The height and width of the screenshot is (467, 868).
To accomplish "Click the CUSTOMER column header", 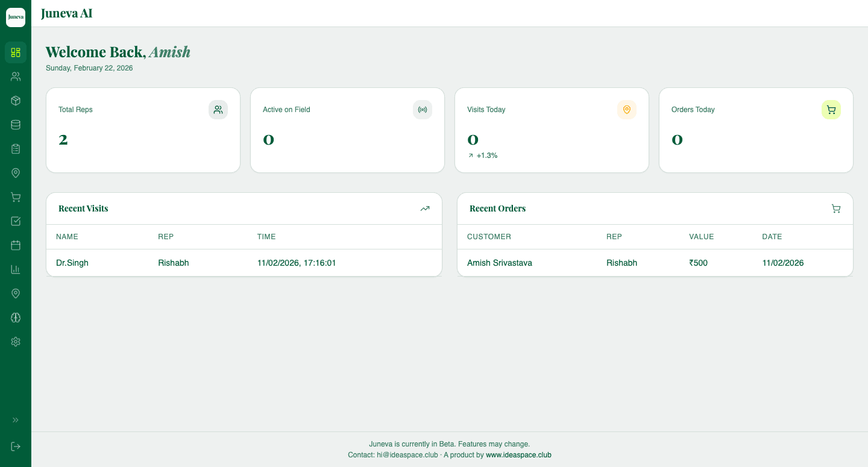I will [489, 237].
